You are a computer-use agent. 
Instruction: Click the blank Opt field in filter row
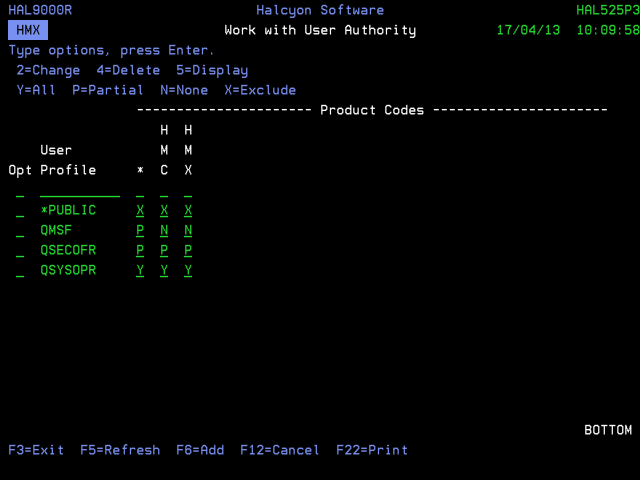click(x=20, y=191)
